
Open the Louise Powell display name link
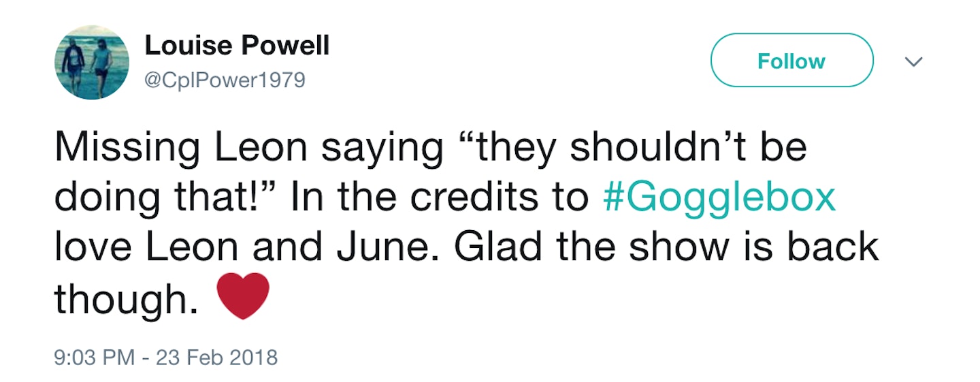[x=237, y=46]
